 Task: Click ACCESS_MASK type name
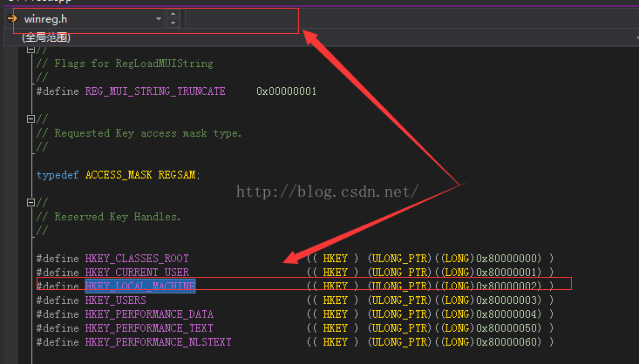point(119,175)
